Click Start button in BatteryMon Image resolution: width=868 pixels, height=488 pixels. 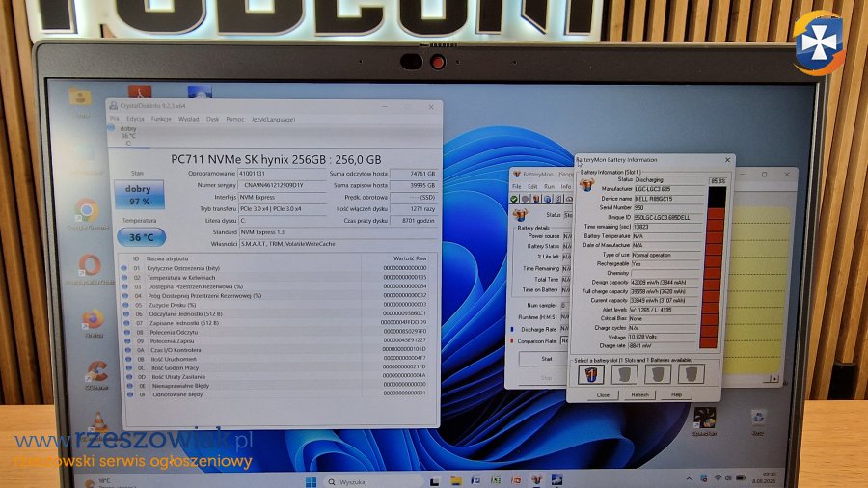547,359
